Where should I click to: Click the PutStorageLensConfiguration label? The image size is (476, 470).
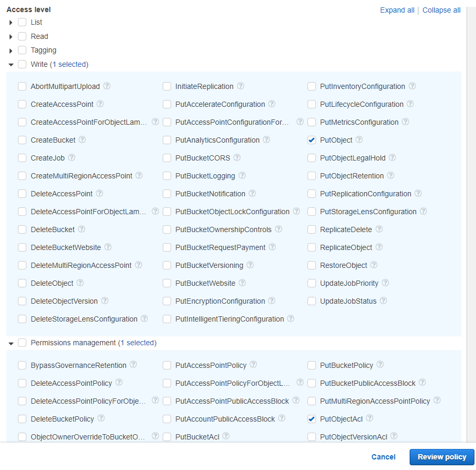368,212
